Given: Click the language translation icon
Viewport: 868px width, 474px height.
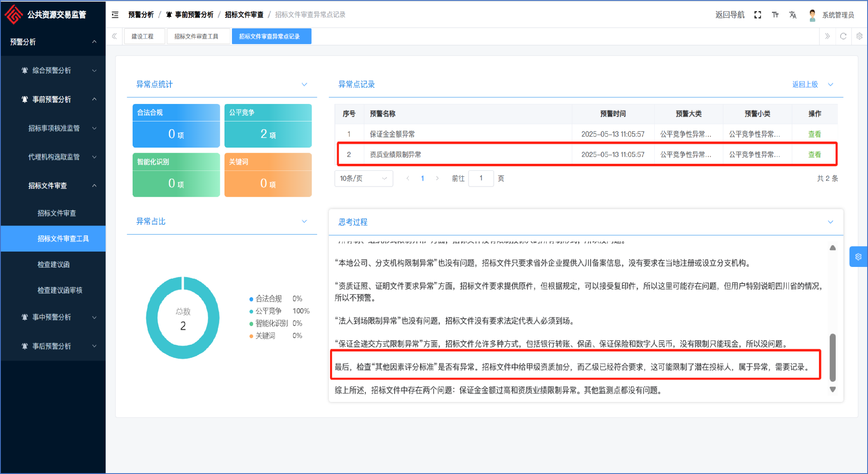Looking at the screenshot, I should [793, 15].
